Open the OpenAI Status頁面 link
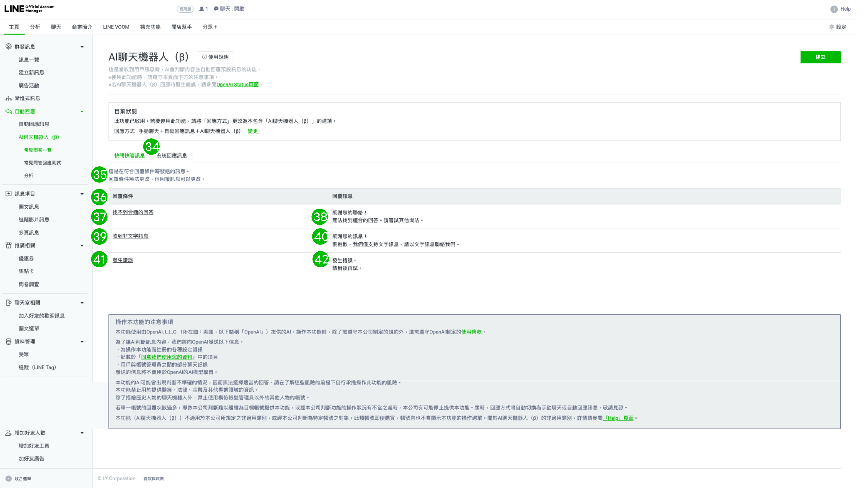The image size is (868, 488). (237, 85)
